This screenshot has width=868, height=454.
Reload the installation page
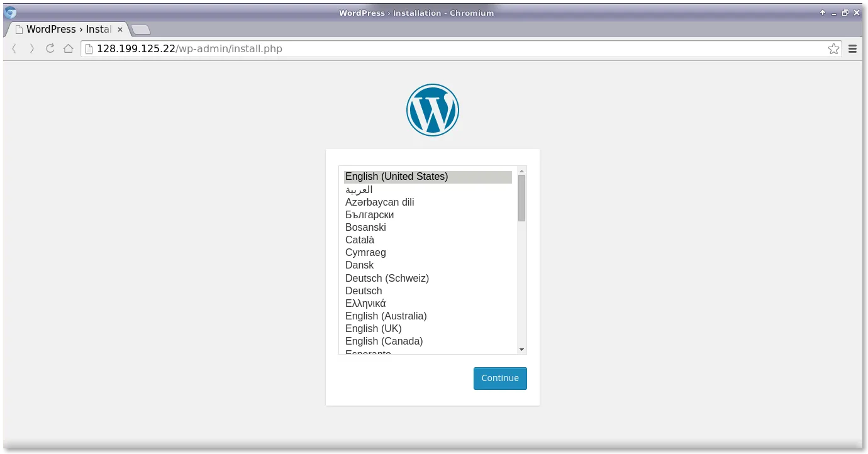pos(50,48)
